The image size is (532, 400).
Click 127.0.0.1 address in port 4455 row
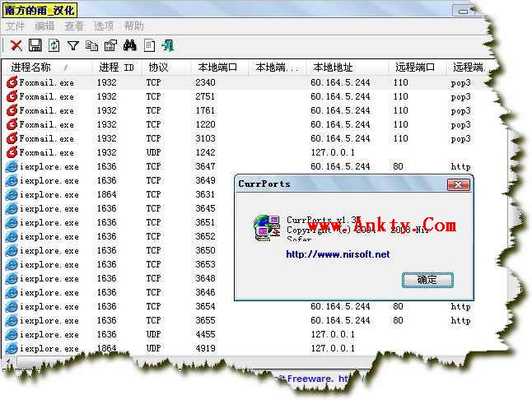[333, 334]
